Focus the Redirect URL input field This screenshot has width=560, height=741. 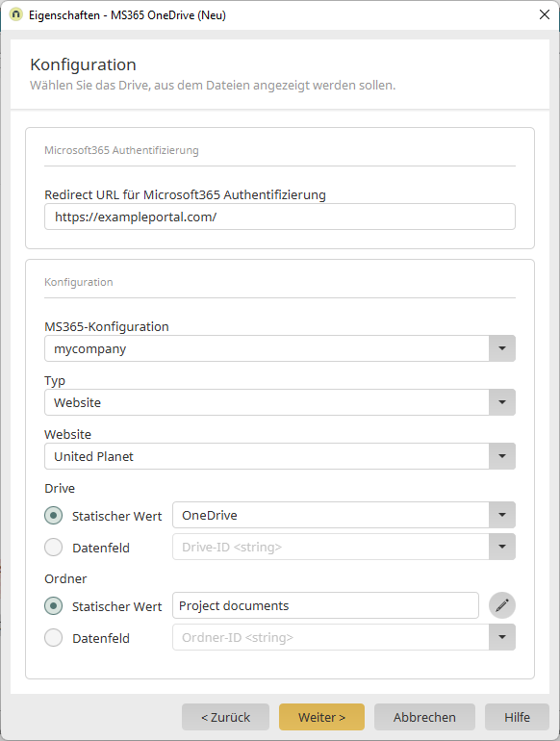[280, 217]
